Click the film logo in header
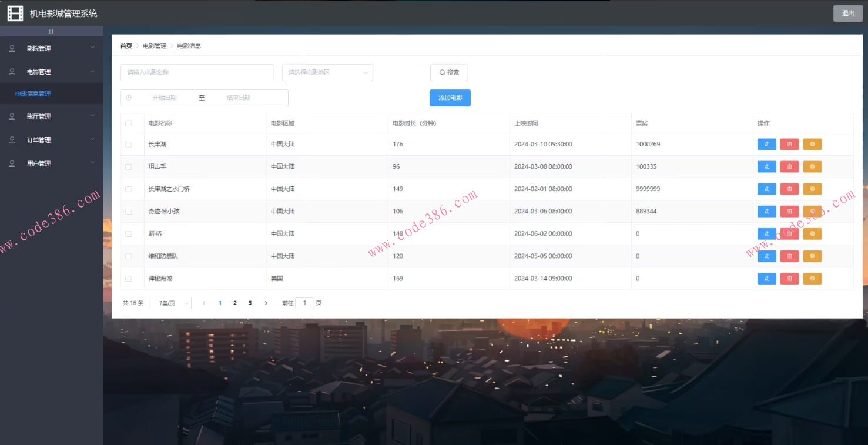Screen dimensions: 868x445 pyautogui.click(x=15, y=13)
